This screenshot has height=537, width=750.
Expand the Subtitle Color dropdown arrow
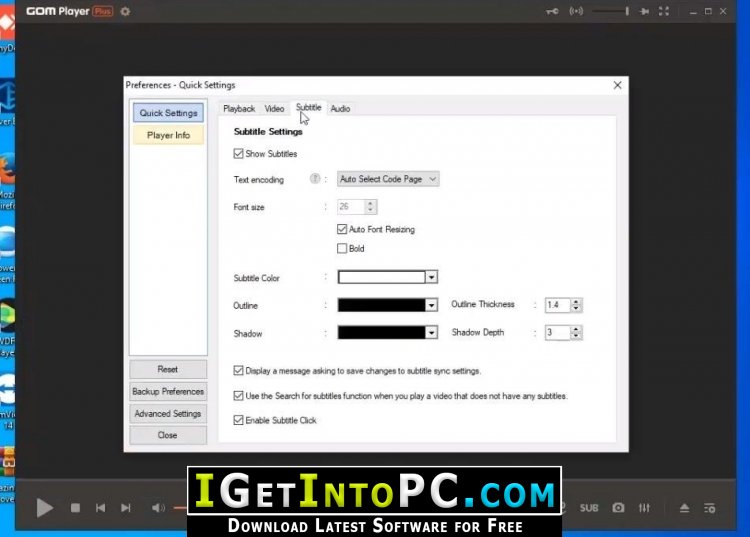(431, 277)
